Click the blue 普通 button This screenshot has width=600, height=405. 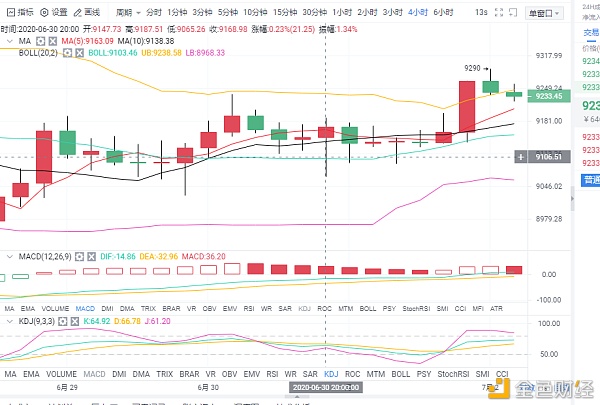pos(592,180)
